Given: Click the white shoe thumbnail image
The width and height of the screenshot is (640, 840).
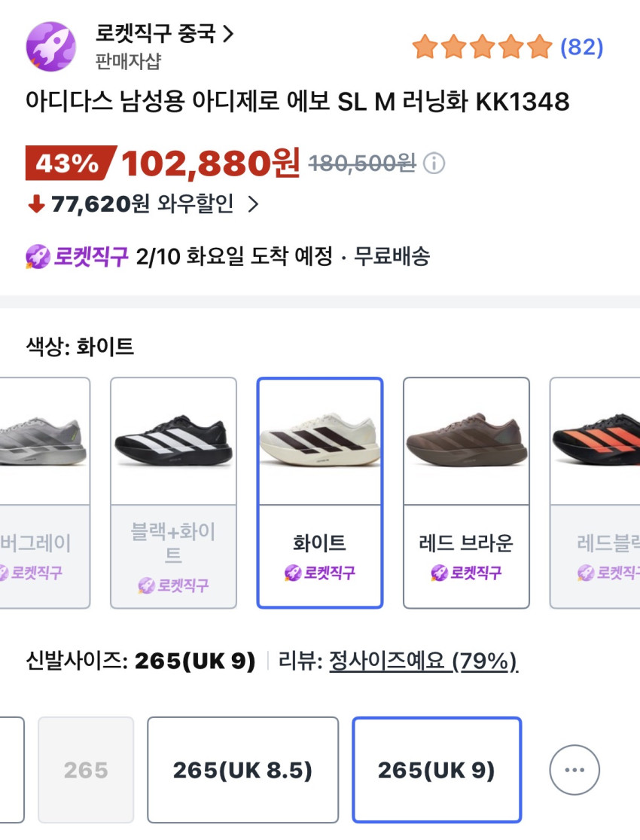Looking at the screenshot, I should 320,441.
